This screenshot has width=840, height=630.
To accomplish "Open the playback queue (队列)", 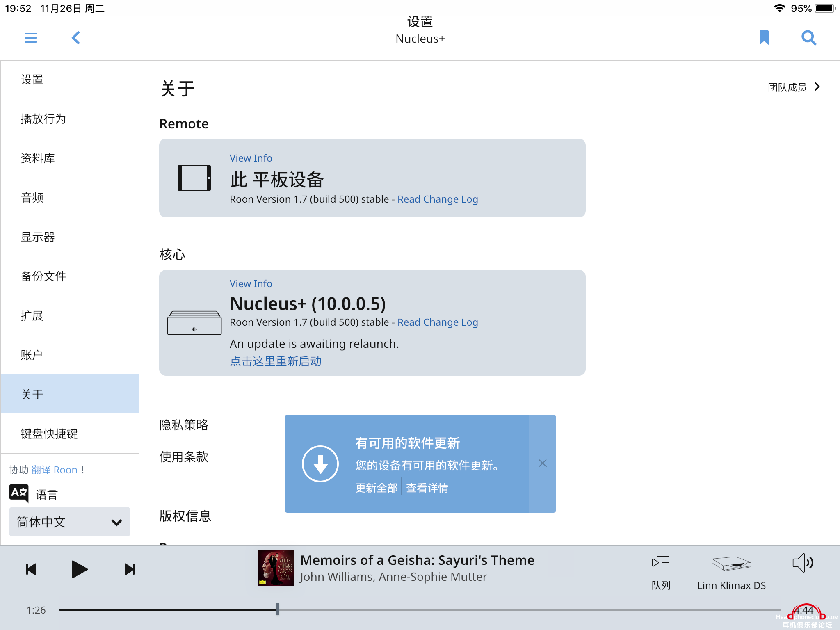I will [x=661, y=573].
